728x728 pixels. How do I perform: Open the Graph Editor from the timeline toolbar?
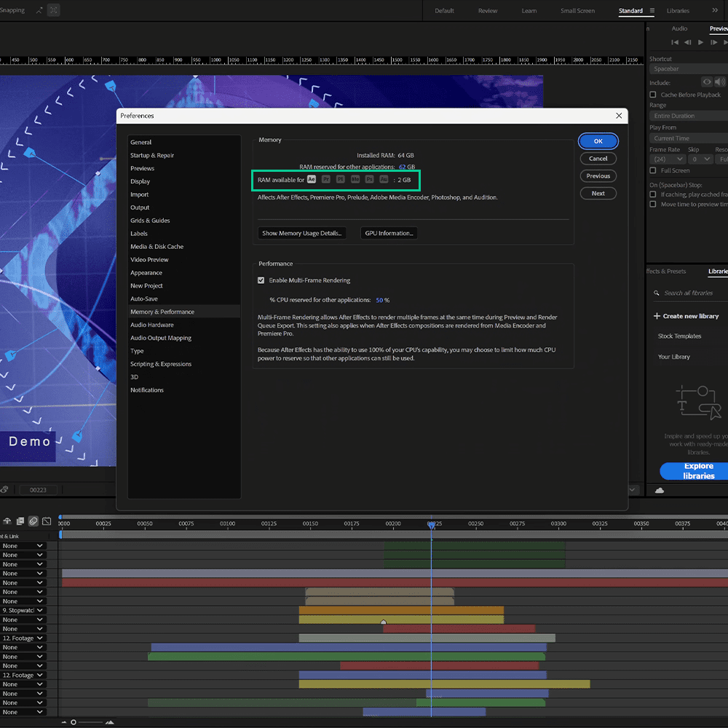[47, 521]
